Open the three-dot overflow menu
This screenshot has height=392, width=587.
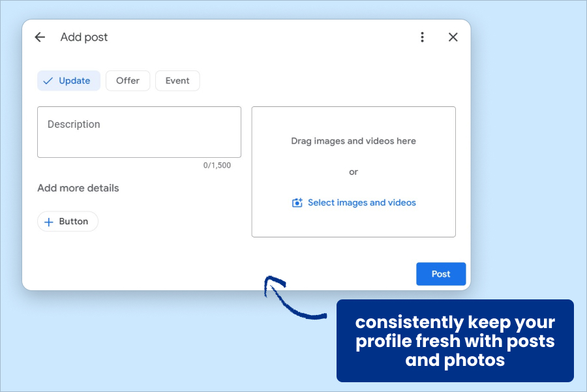tap(422, 37)
